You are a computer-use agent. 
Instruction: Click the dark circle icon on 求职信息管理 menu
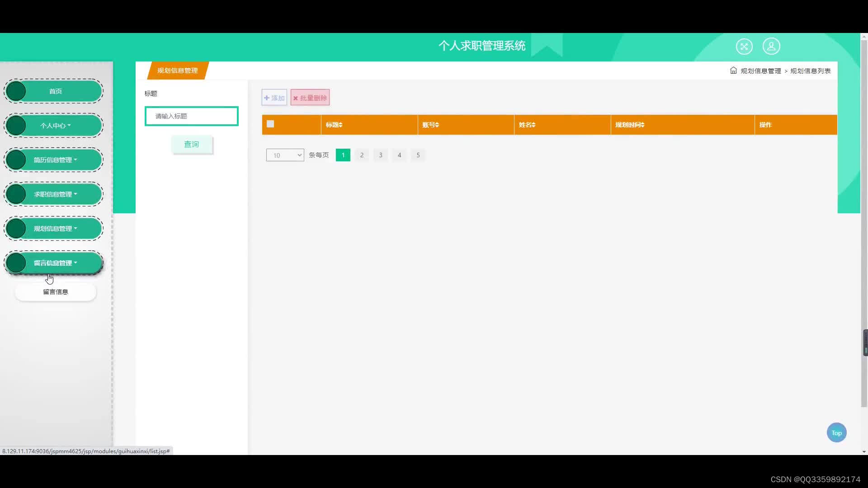(16, 194)
